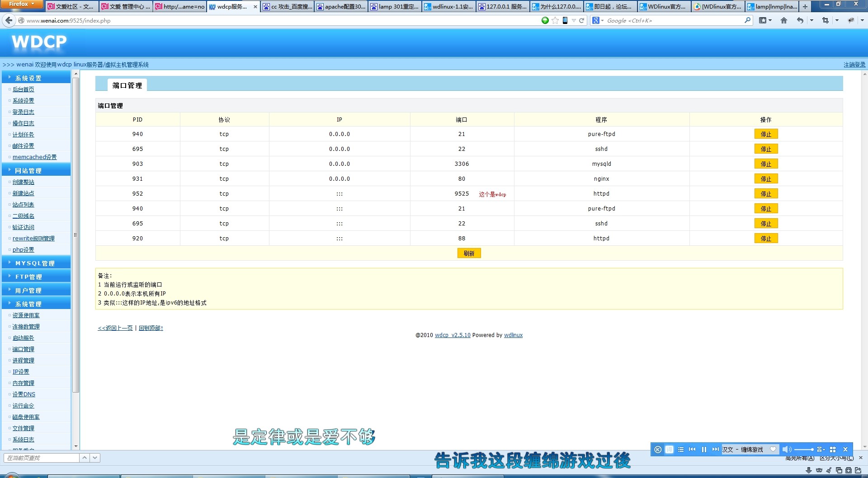Open the dropdown beside the crop icon
Image resolution: width=868 pixels, height=478 pixels.
pyautogui.click(x=837, y=20)
